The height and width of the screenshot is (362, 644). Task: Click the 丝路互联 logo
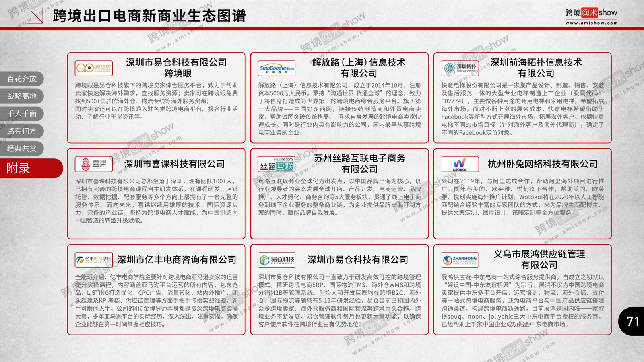click(x=277, y=164)
